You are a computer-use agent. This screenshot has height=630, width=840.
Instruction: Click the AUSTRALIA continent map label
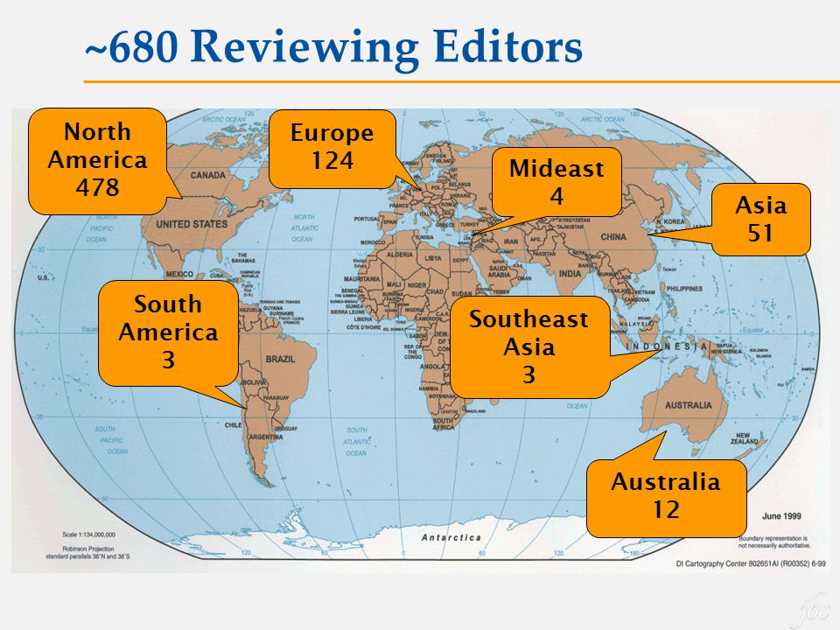click(x=689, y=405)
